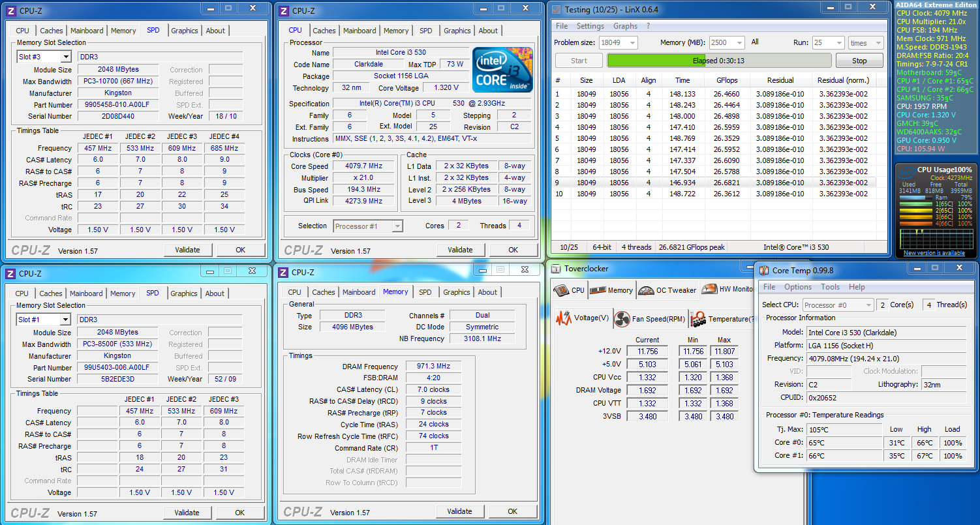
Task: Open the ? help menu in LinX
Action: coord(648,26)
